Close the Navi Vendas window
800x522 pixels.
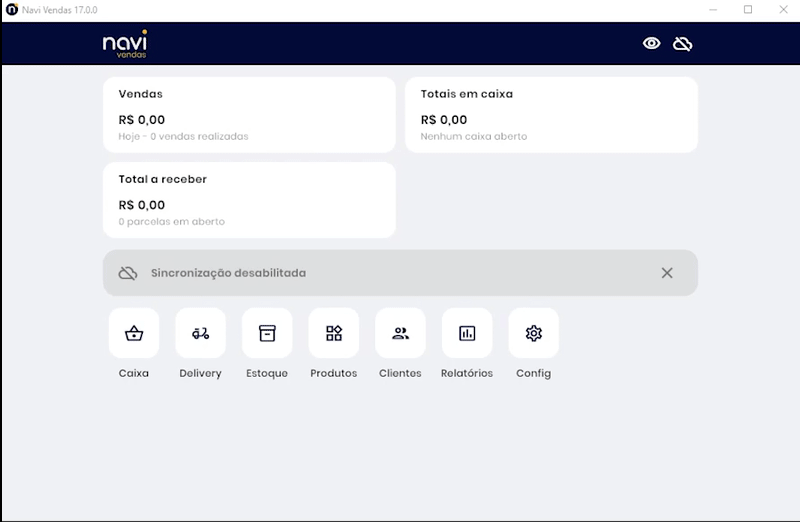point(783,10)
